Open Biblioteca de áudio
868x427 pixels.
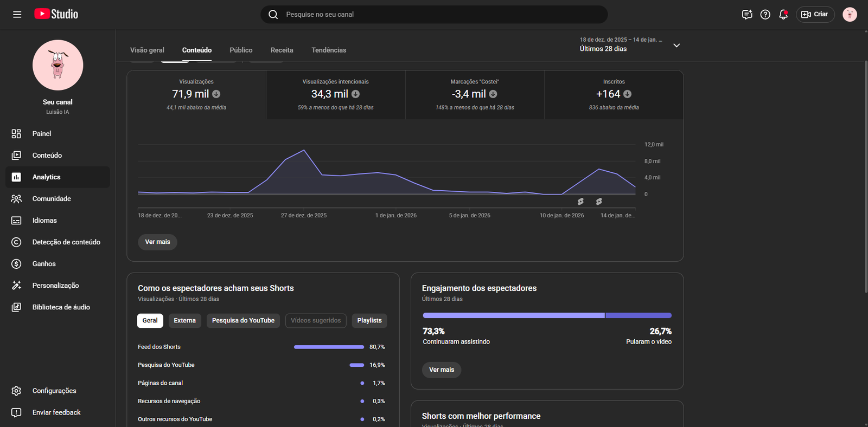(61, 307)
